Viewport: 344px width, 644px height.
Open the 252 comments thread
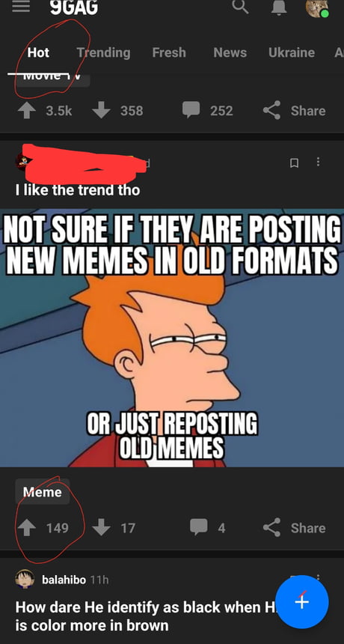click(207, 110)
